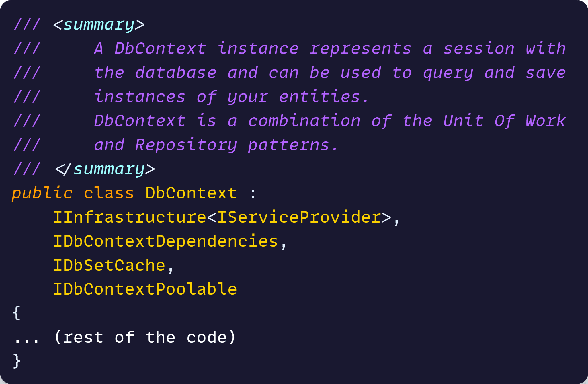Click the word 'Repository' in comment
The width and height of the screenshot is (588, 384).
click(186, 145)
